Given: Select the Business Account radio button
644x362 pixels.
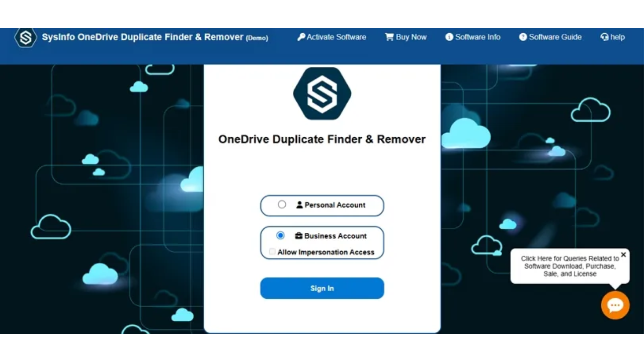Looking at the screenshot, I should coord(281,235).
